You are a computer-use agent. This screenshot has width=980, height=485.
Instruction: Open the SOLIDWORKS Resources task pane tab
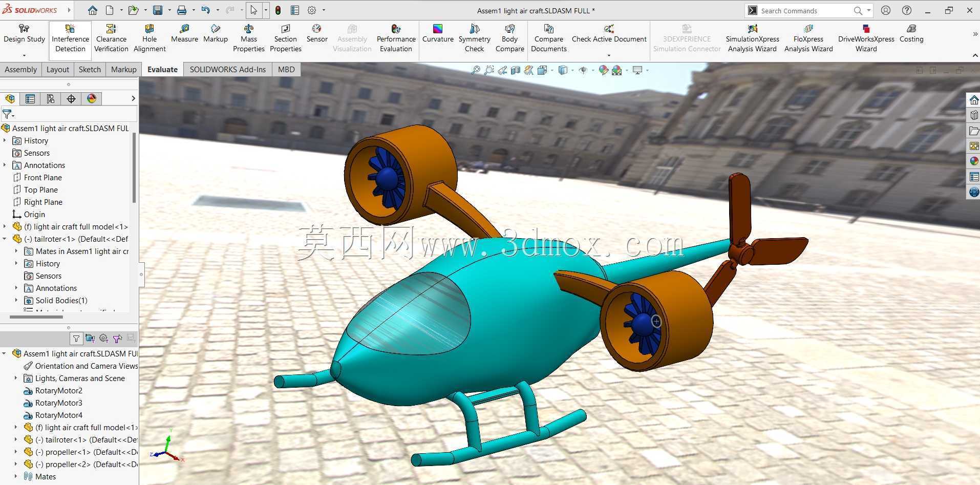point(974,100)
